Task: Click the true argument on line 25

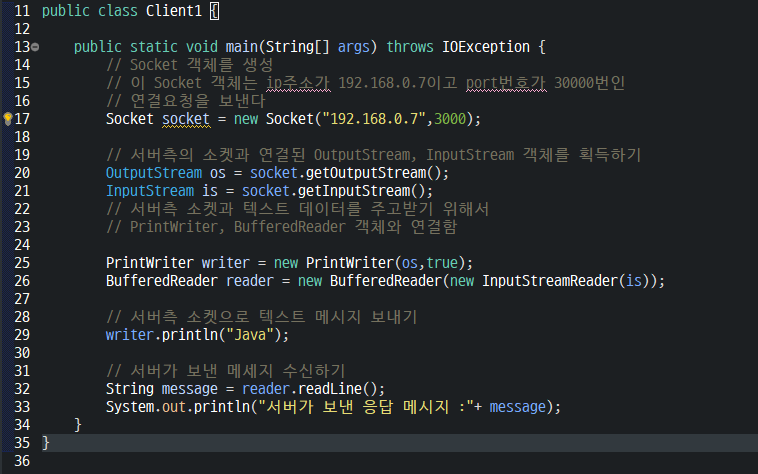Action: (x=441, y=263)
